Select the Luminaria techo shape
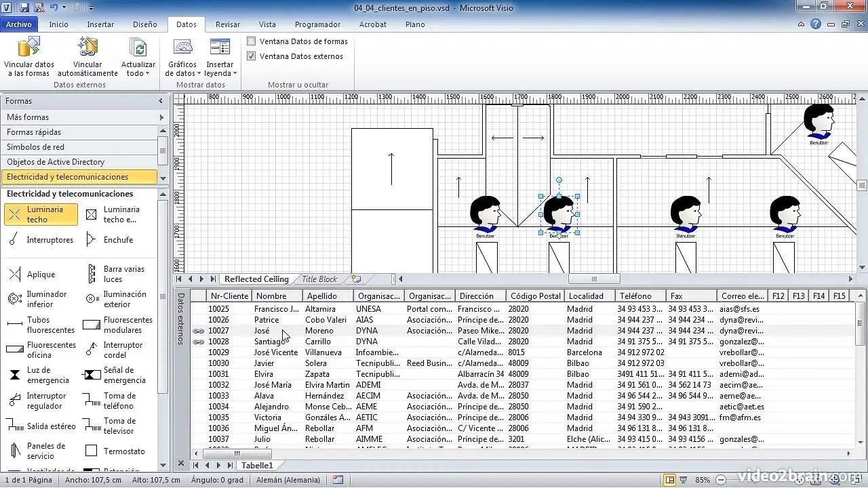Viewport: 868px width, 488px height. [x=41, y=214]
